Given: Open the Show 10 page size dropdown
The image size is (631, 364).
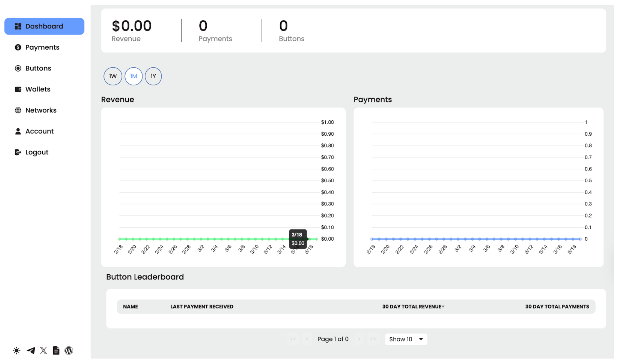Looking at the screenshot, I should [x=406, y=339].
